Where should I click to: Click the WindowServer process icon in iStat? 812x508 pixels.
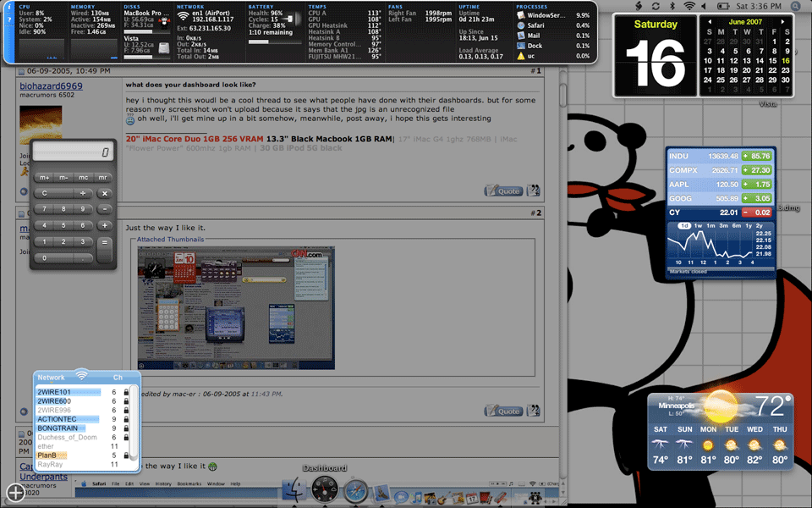521,15
